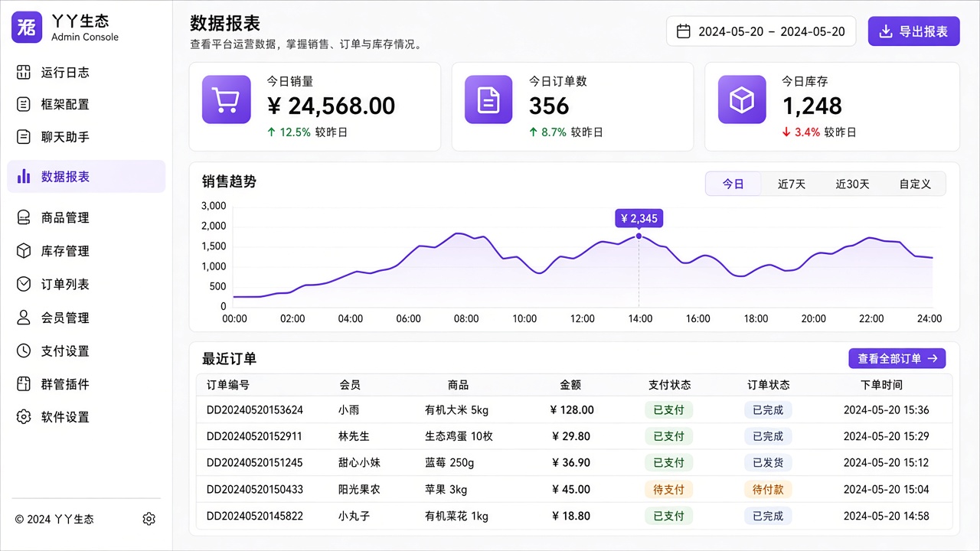Click order number DD20240520145822

coord(255,516)
